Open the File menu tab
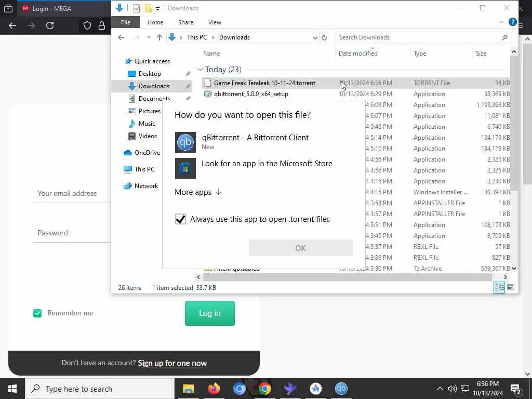The image size is (532, 399). pyautogui.click(x=126, y=22)
